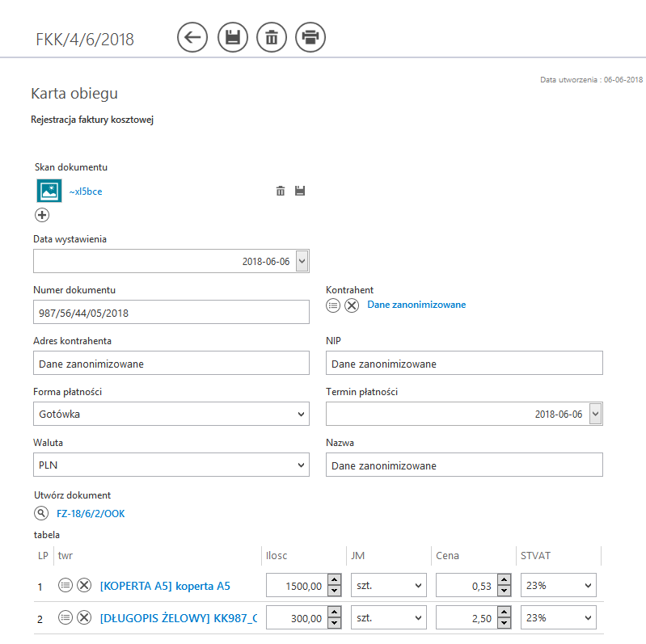This screenshot has width=646, height=644.
Task: Download scan attachment with small disk icon
Action: (300, 191)
